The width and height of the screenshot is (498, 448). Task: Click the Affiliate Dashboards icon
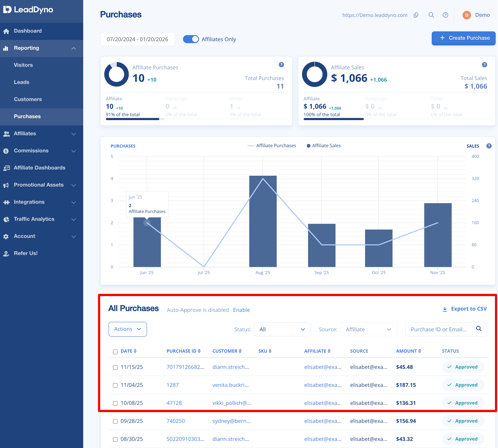click(x=6, y=168)
